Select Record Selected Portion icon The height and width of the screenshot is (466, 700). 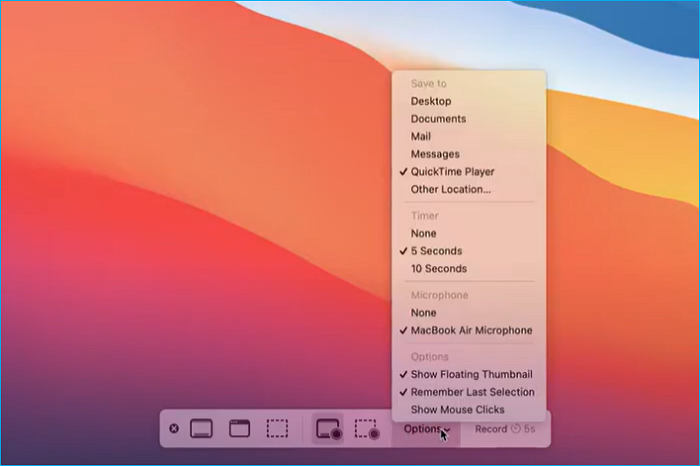click(367, 429)
